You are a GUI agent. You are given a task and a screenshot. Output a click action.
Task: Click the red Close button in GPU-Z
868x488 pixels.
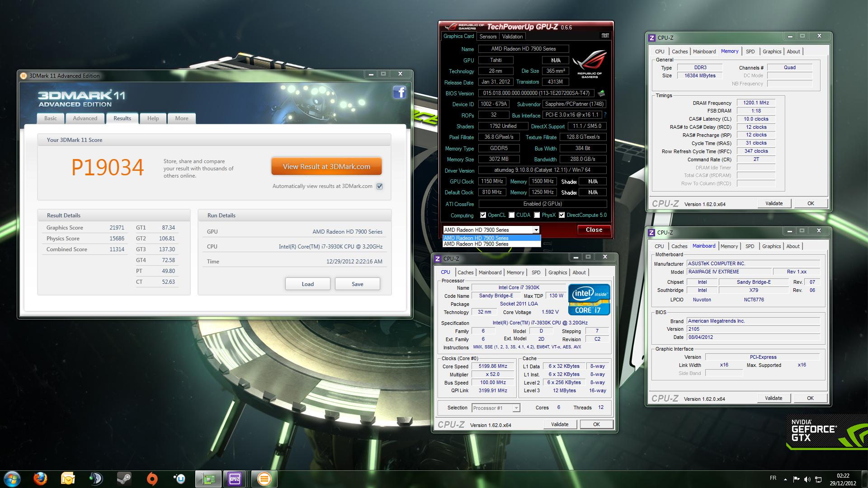click(594, 230)
